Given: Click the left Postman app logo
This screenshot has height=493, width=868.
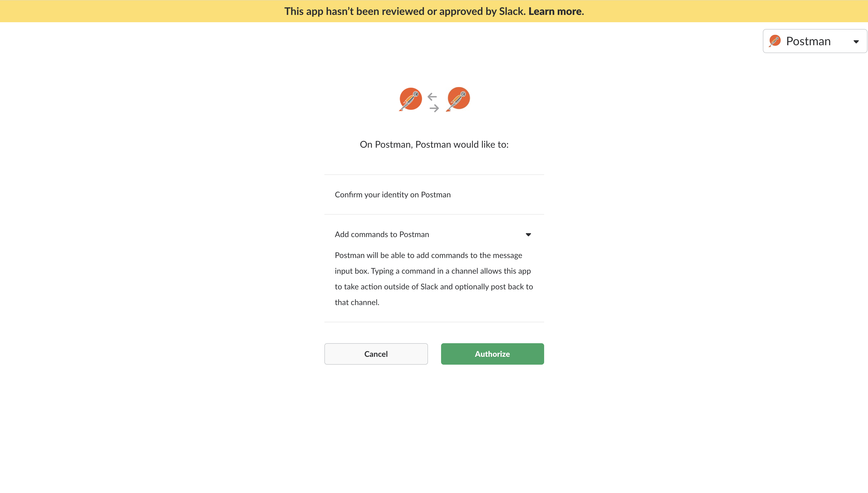Looking at the screenshot, I should pos(410,99).
